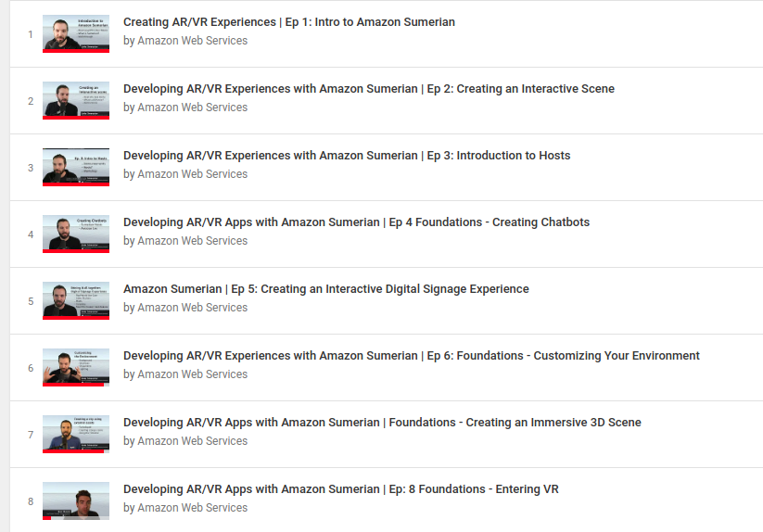Open Amazon Web Services channel under Ep 1 video
Screen dimensions: 763x532
192,41
